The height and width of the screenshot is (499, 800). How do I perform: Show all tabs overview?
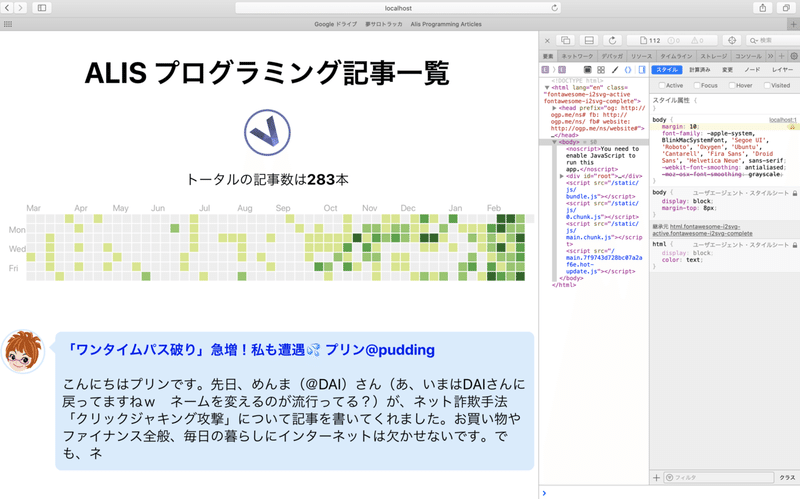786,8
